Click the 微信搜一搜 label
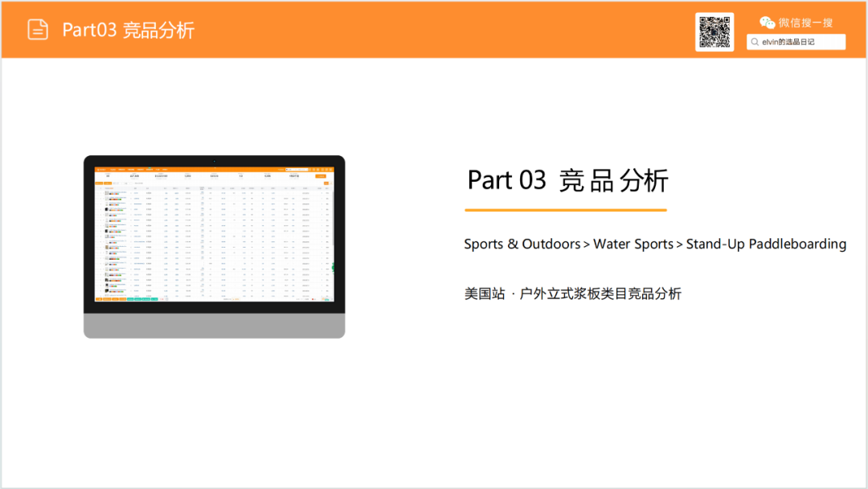Viewport: 868px width, 489px height. click(x=805, y=23)
